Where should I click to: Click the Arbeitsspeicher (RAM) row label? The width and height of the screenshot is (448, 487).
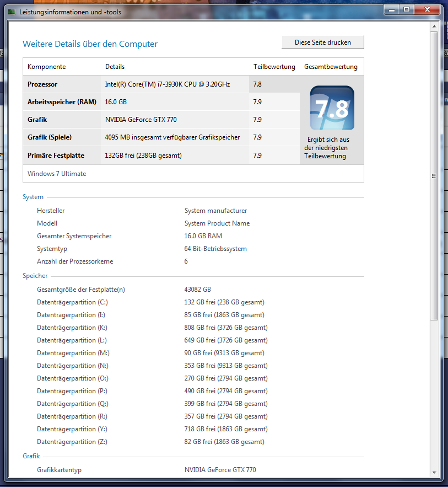click(62, 102)
